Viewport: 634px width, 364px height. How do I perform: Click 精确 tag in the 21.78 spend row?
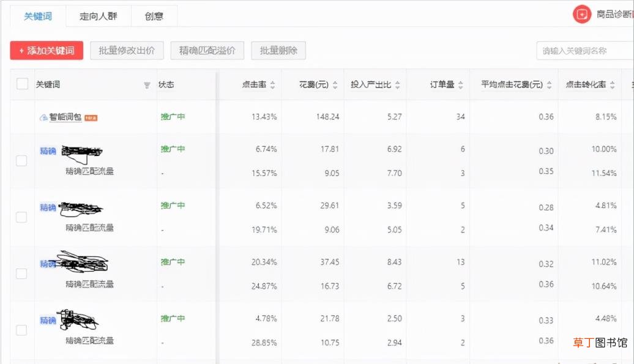point(48,321)
